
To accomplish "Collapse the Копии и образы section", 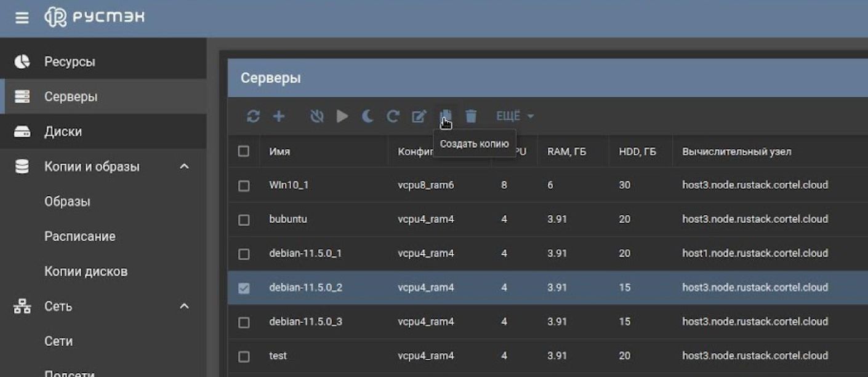I will [x=184, y=167].
